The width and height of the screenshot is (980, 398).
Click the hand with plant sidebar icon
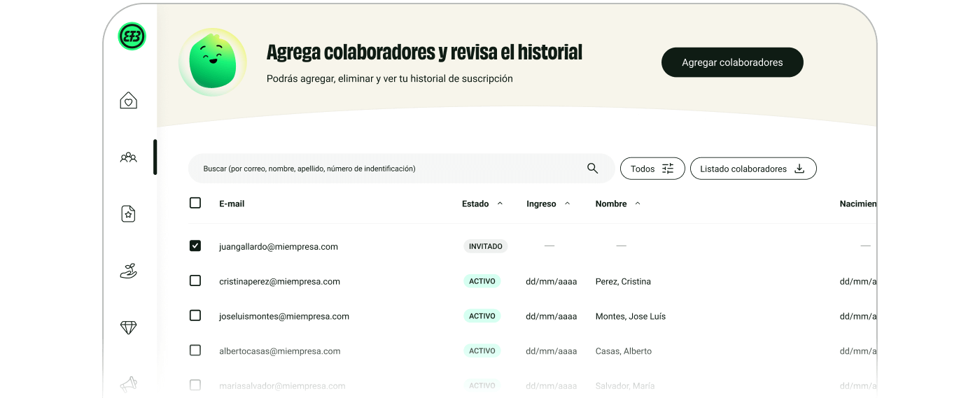[x=128, y=271]
